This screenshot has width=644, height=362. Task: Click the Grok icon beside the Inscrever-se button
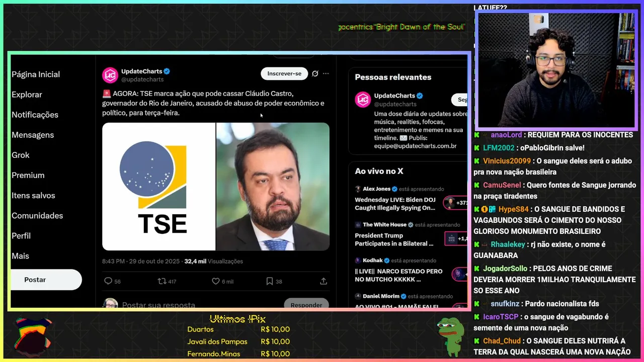click(315, 73)
